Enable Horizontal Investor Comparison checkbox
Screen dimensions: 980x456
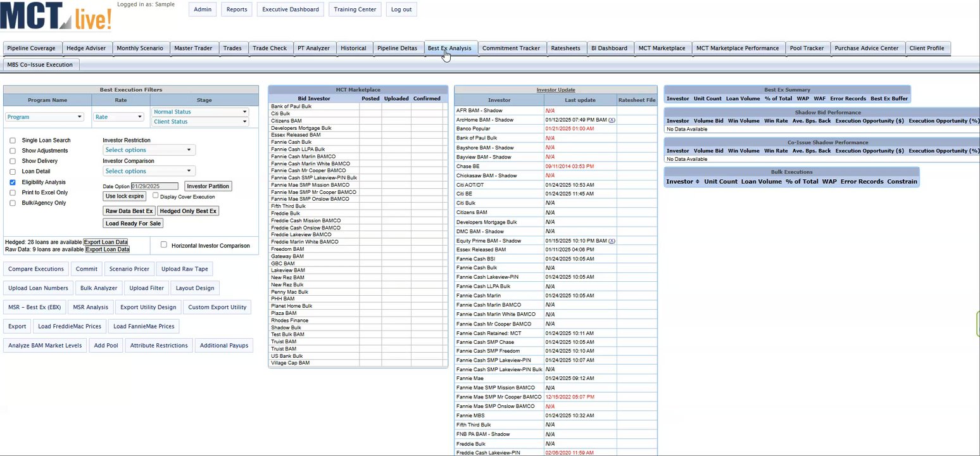click(164, 245)
